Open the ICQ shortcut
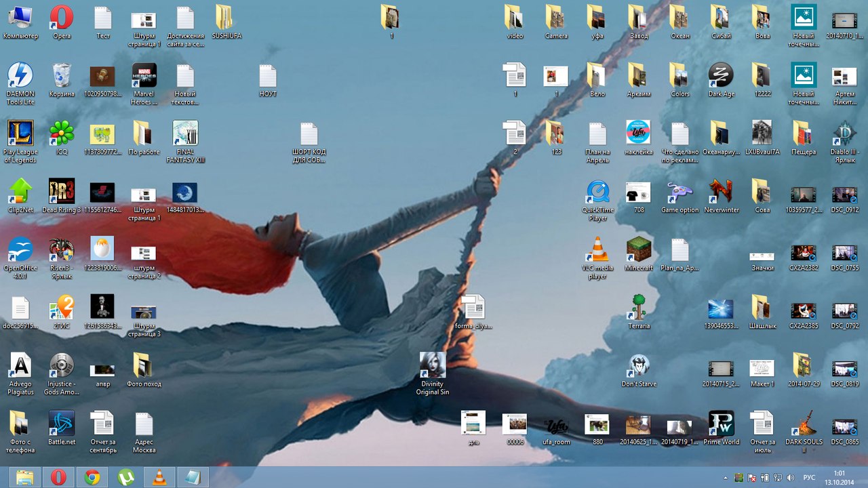 (62, 138)
